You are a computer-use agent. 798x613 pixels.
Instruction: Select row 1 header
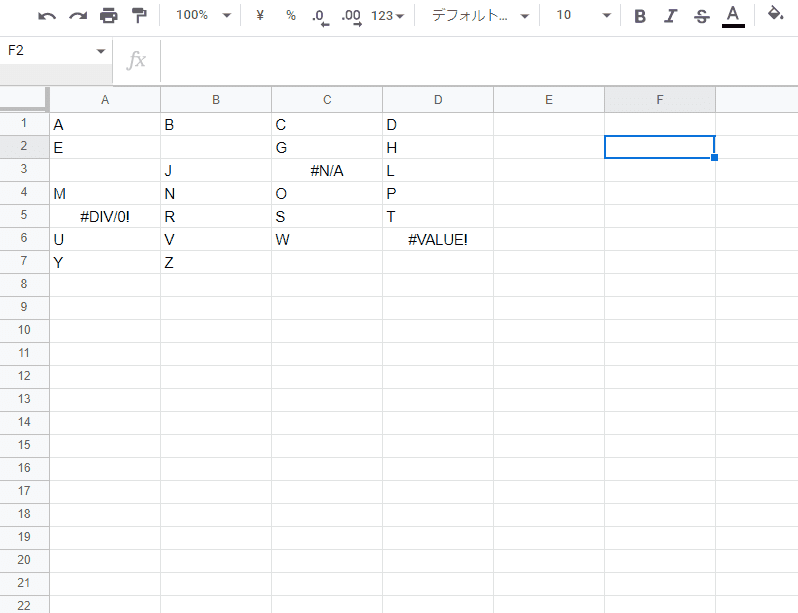pos(24,124)
